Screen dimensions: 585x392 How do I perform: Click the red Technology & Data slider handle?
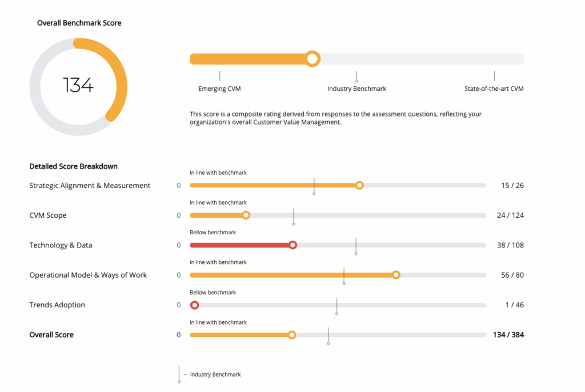[x=292, y=245]
